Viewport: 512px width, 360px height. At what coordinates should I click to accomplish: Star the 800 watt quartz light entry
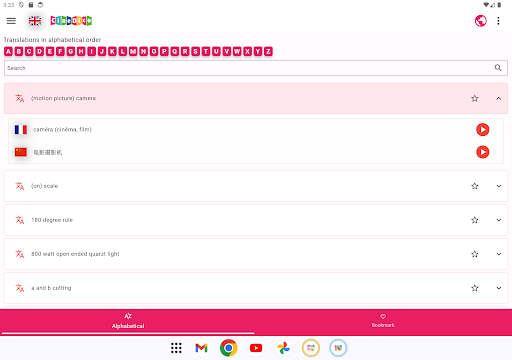475,254
